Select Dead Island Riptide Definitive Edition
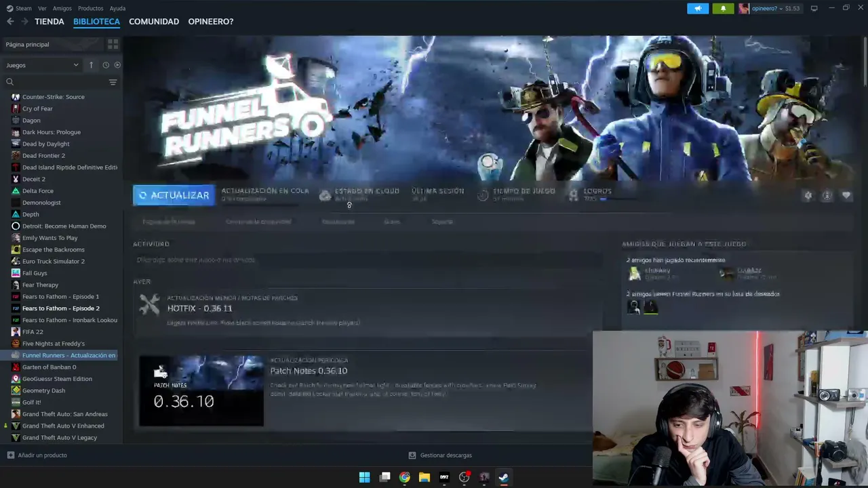This screenshot has width=868, height=488. [70, 167]
